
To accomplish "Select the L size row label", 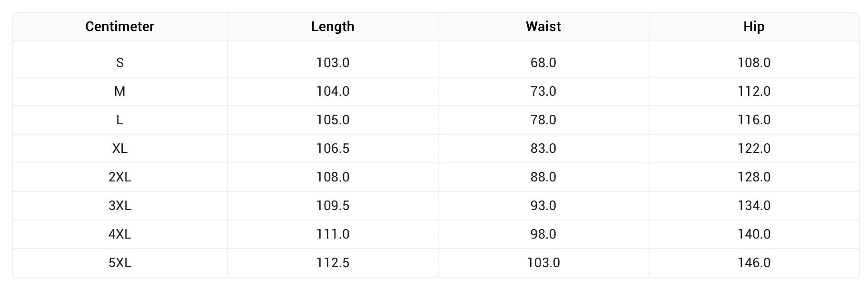I will click(x=119, y=120).
